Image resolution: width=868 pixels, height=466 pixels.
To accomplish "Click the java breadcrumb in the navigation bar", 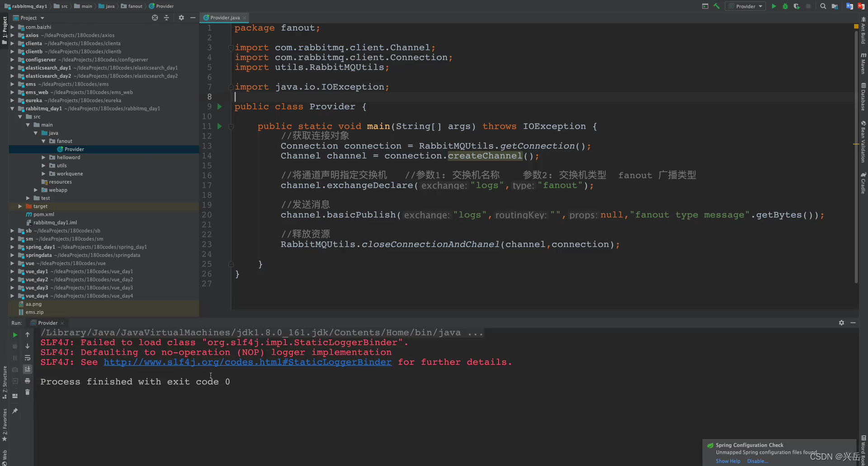I will click(106, 6).
